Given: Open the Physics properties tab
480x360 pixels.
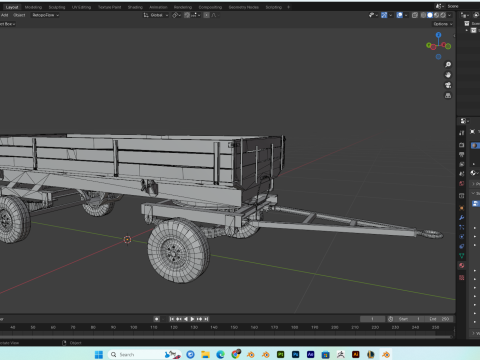Looking at the screenshot, I should [x=462, y=237].
